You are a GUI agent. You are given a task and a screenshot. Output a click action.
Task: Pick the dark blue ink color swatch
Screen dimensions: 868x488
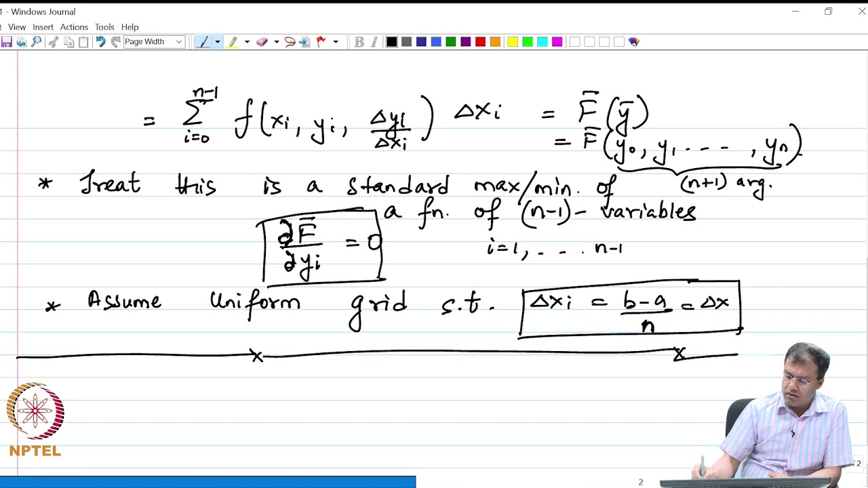pos(421,42)
